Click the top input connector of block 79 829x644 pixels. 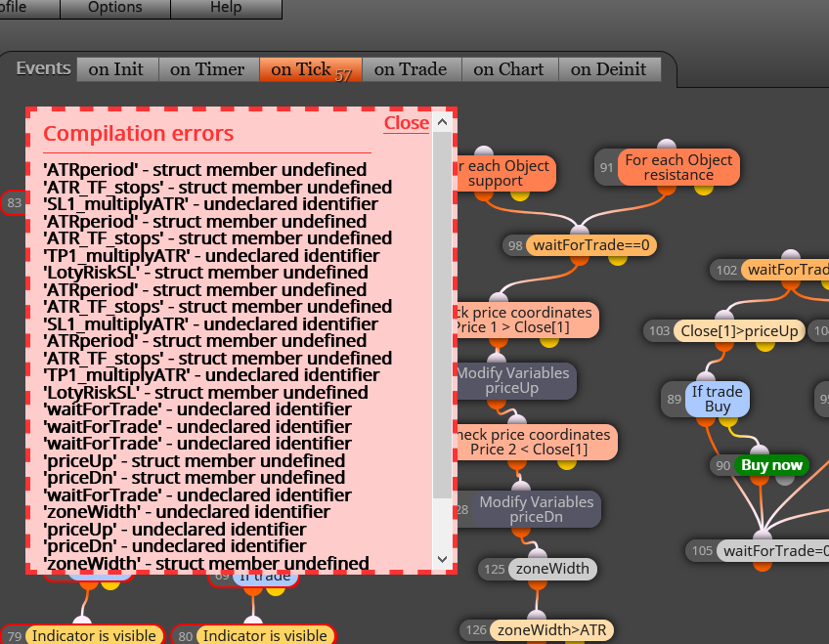[x=82, y=622]
